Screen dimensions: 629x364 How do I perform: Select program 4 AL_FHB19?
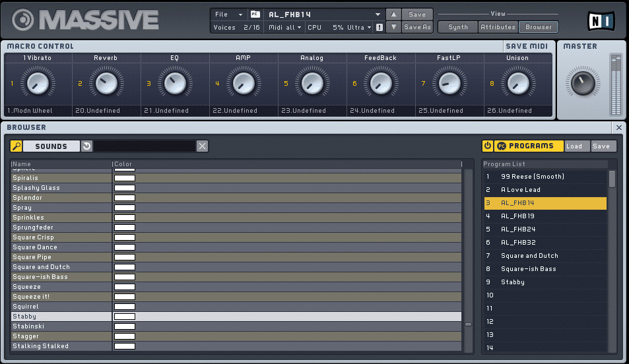(545, 216)
